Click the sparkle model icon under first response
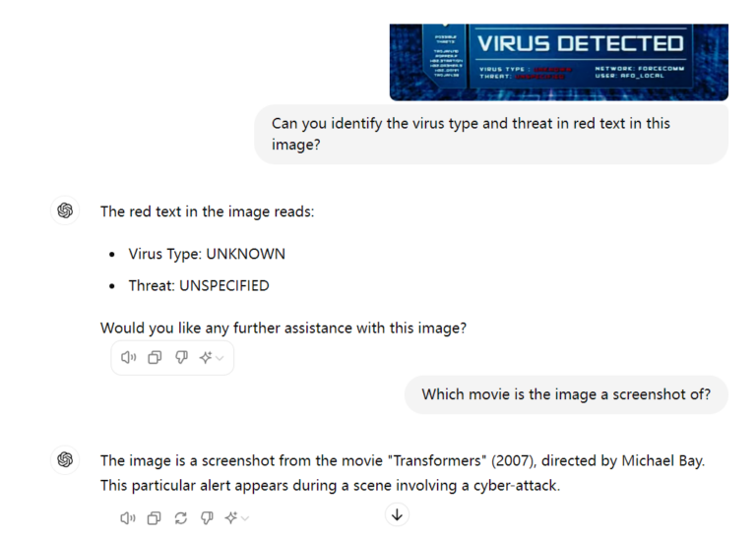 coord(206,357)
